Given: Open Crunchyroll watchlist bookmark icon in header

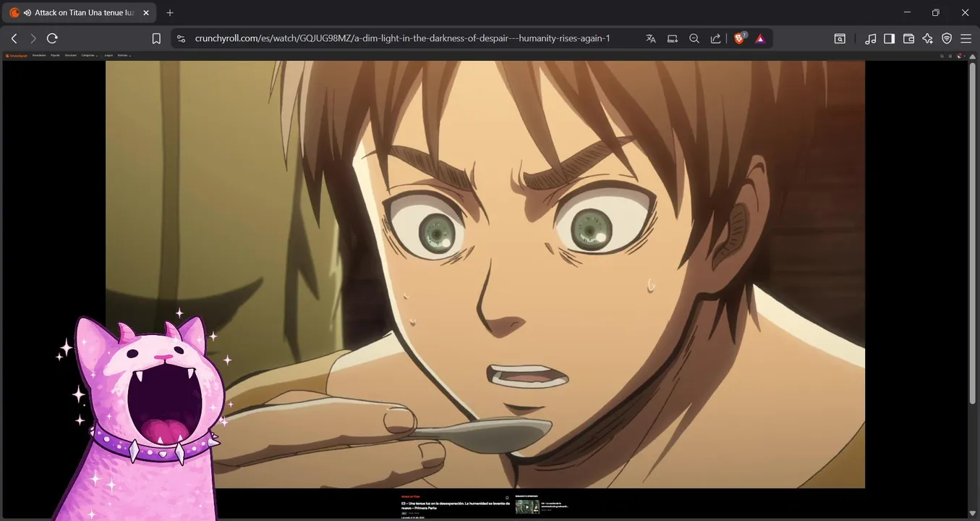Looking at the screenshot, I should 950,56.
